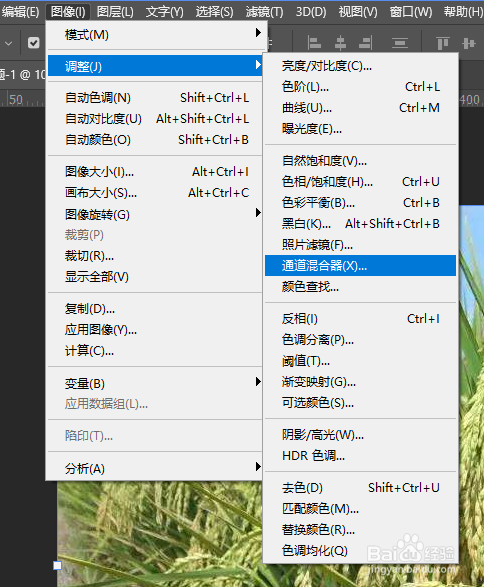This screenshot has height=587, width=484.
Task: Click the align vertical centers icon
Action: point(469,43)
